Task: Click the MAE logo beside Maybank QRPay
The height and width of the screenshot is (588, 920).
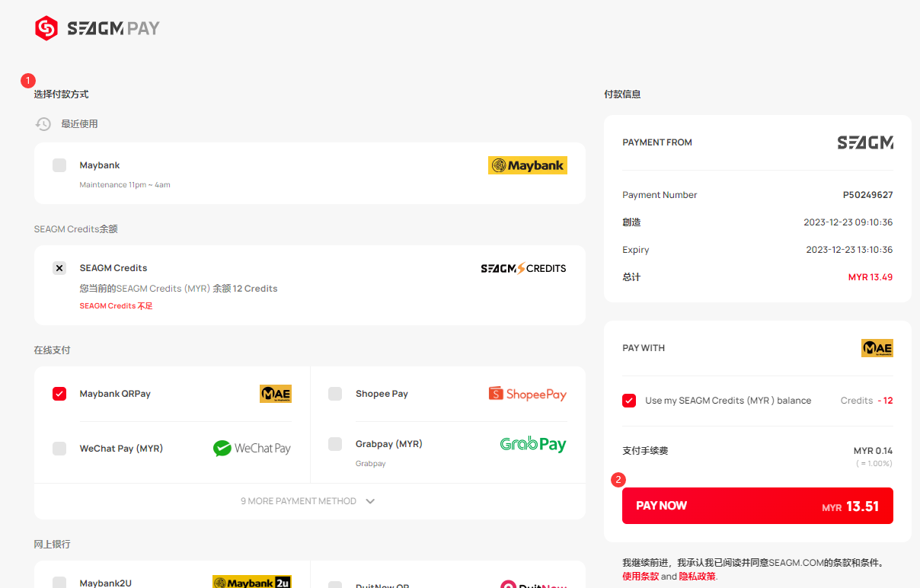Action: (x=276, y=394)
